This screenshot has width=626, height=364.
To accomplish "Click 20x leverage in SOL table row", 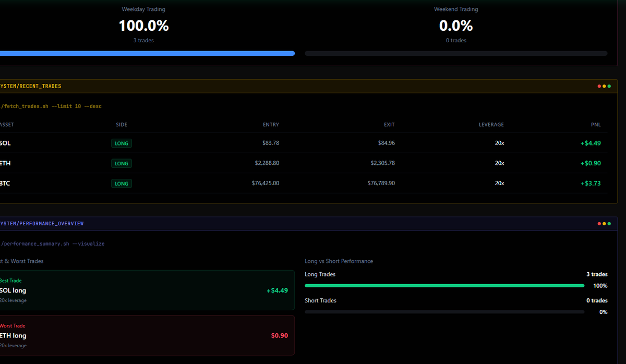I will point(499,143).
